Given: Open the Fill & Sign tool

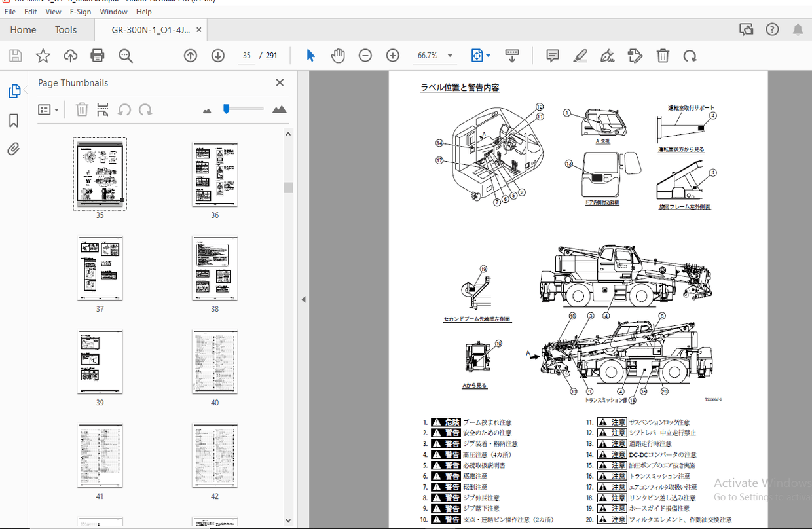Looking at the screenshot, I should click(607, 56).
